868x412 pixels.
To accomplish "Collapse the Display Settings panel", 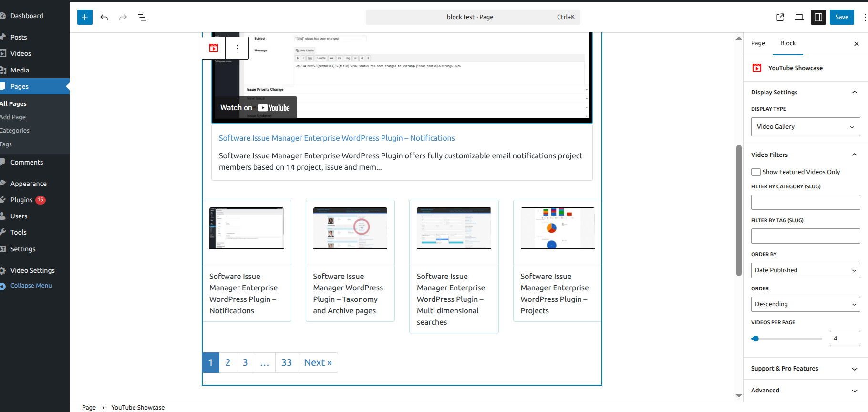I will (806, 92).
